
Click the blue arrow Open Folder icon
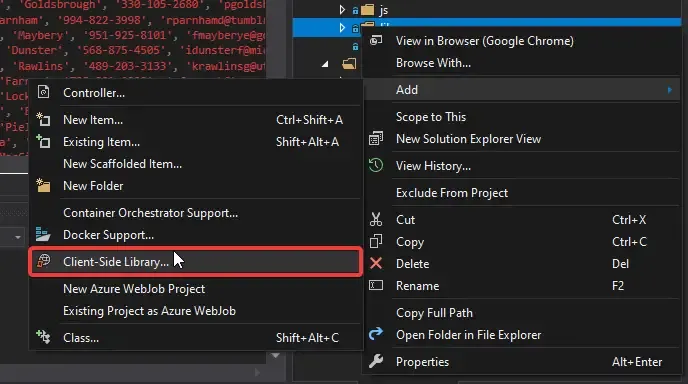click(x=376, y=334)
